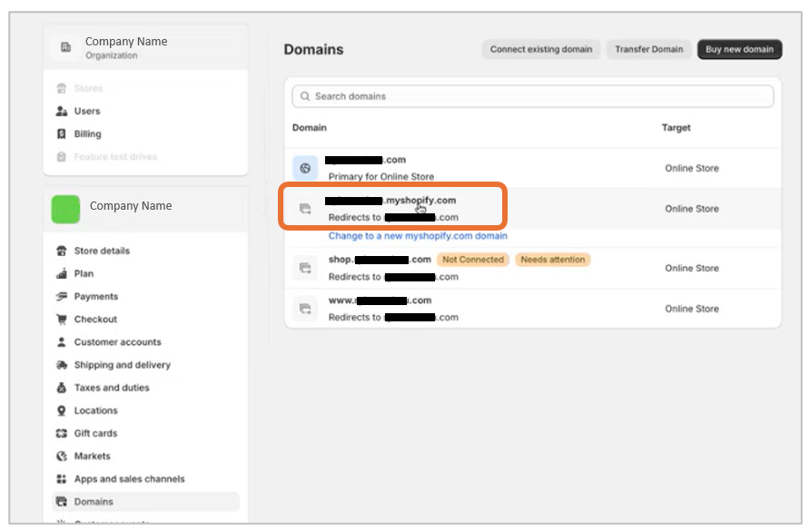The height and width of the screenshot is (532, 810).
Task: Click Connect existing domain button
Action: point(541,50)
